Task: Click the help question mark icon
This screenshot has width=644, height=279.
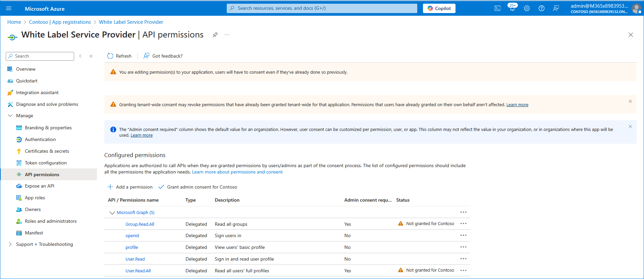Action: [x=541, y=8]
